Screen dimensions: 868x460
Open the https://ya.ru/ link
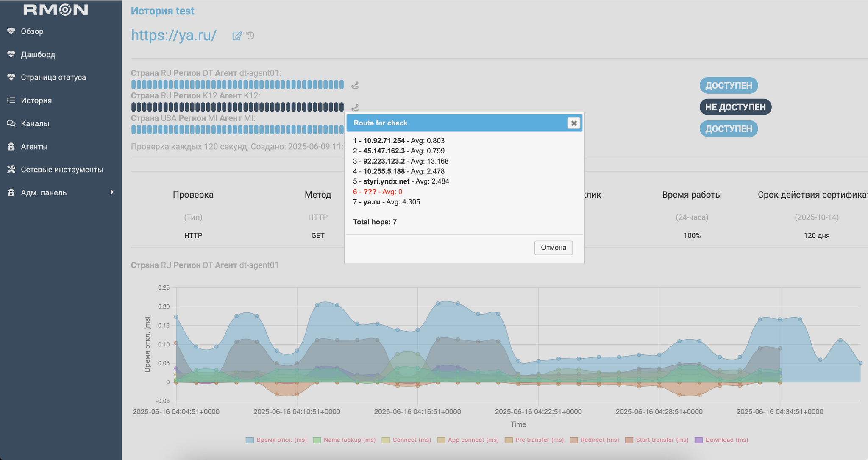(174, 35)
